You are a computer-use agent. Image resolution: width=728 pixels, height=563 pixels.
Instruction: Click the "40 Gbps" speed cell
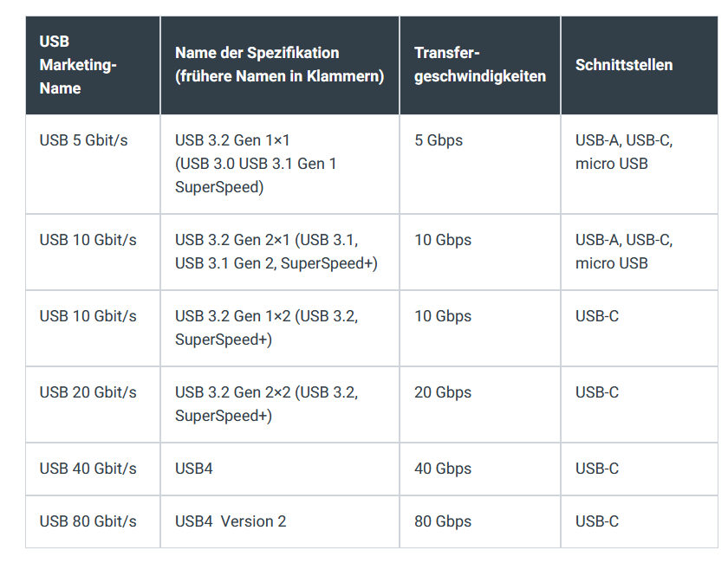tap(443, 469)
